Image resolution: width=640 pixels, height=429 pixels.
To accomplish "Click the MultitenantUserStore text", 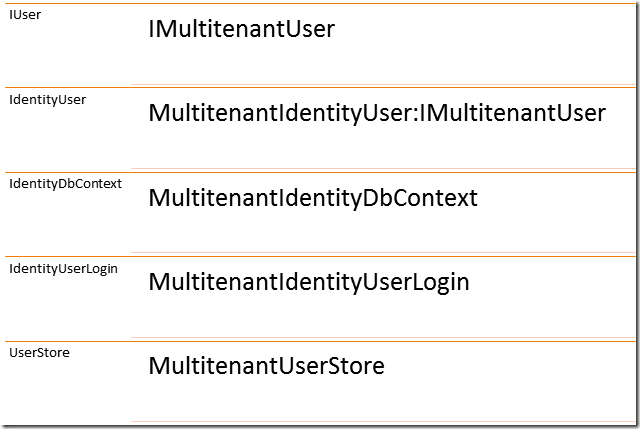I will point(267,366).
